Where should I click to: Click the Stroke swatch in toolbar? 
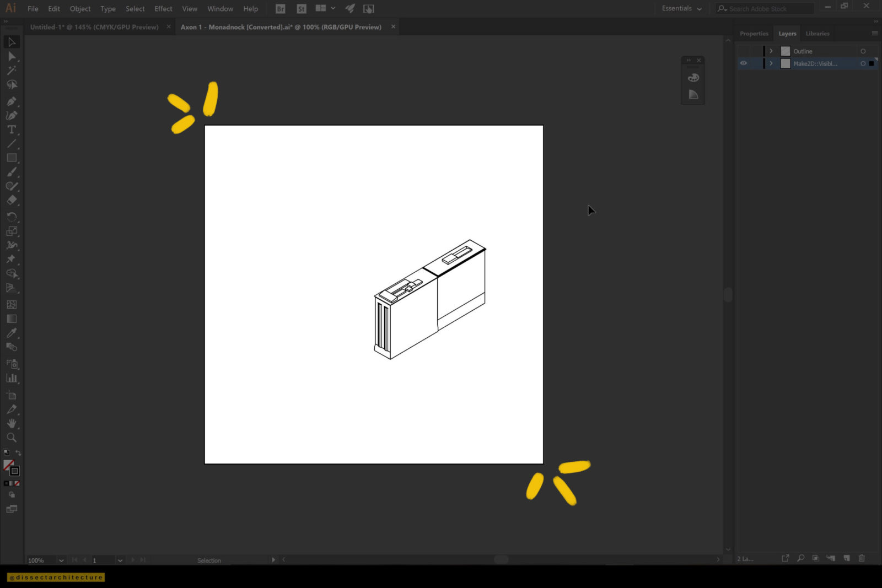point(15,471)
